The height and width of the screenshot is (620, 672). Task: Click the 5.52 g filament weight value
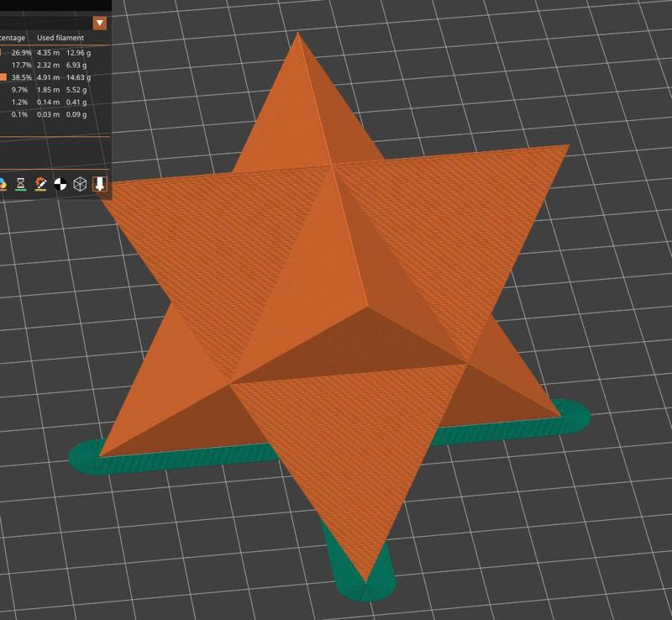pyautogui.click(x=76, y=90)
